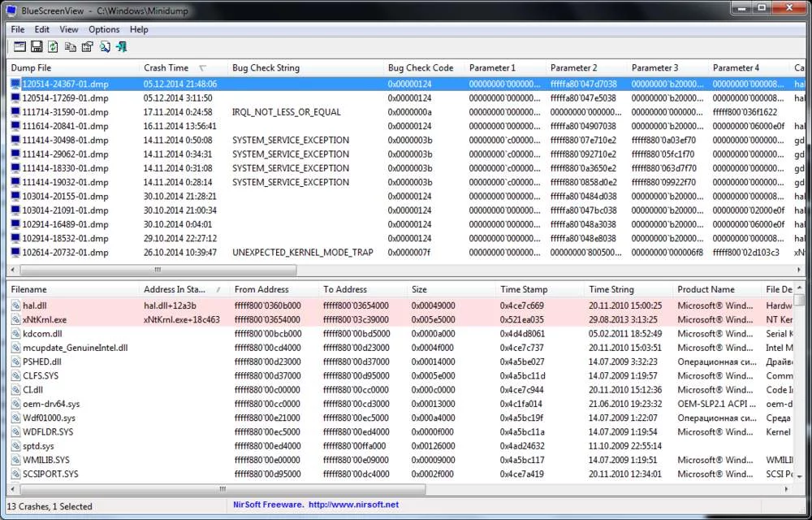Click the Refresh toolbar icon
Viewport: 812px width, 520px height.
[x=53, y=47]
